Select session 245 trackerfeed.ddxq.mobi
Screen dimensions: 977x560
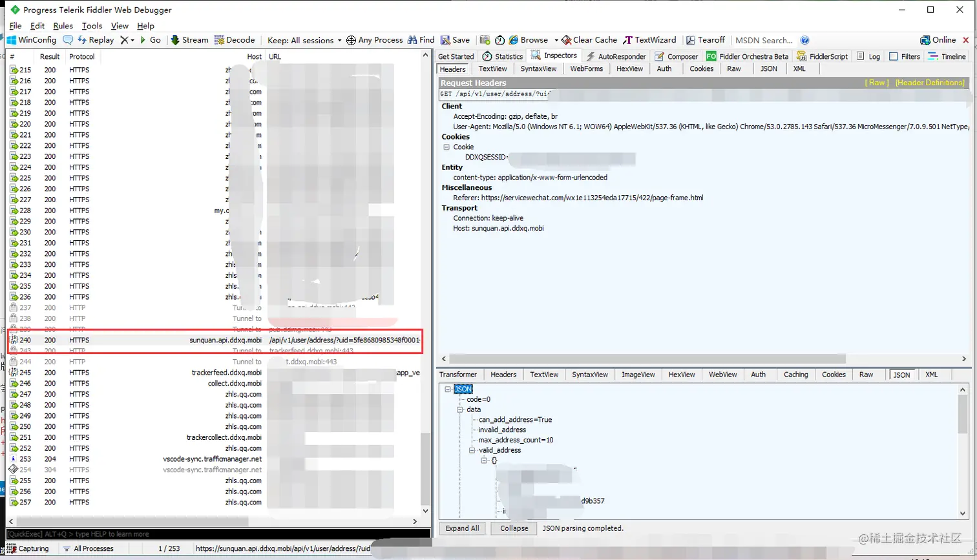(215, 373)
